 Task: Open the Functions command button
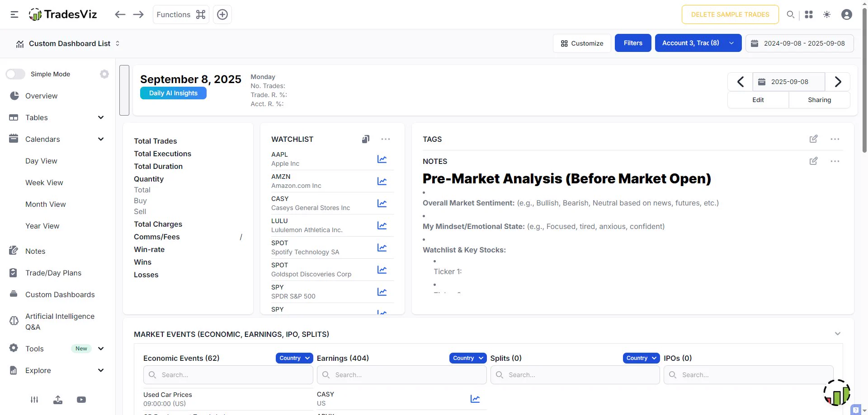[181, 14]
